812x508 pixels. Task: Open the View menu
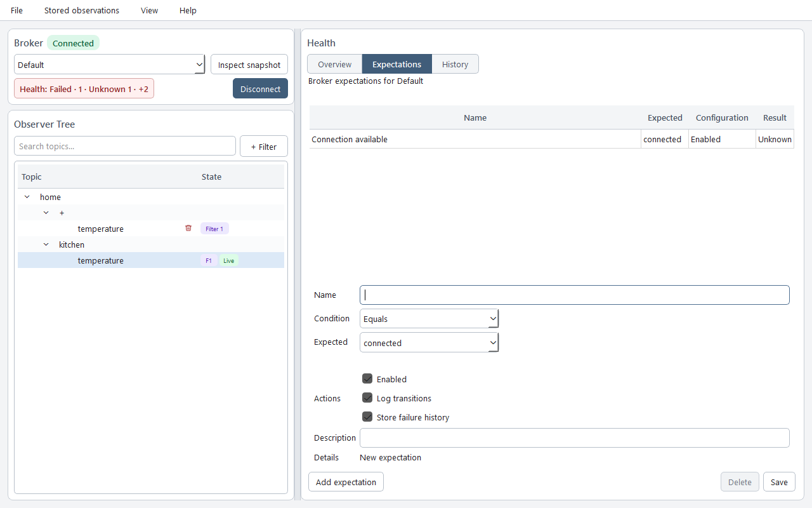[150, 10]
